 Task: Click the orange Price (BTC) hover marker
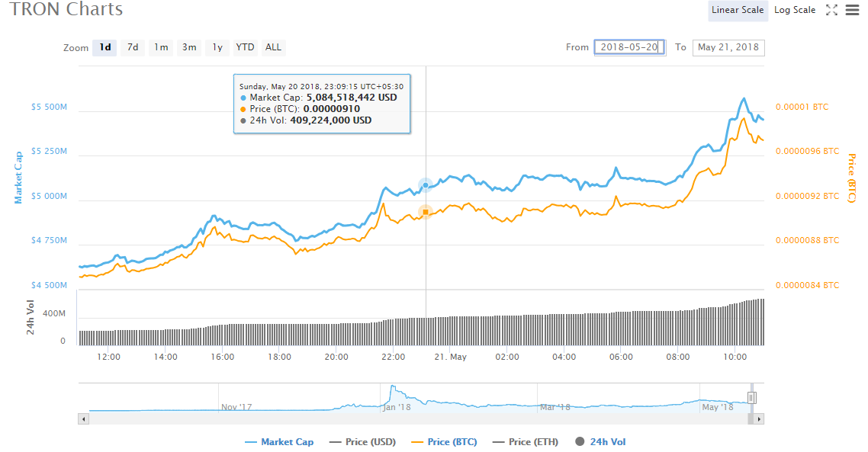click(425, 212)
